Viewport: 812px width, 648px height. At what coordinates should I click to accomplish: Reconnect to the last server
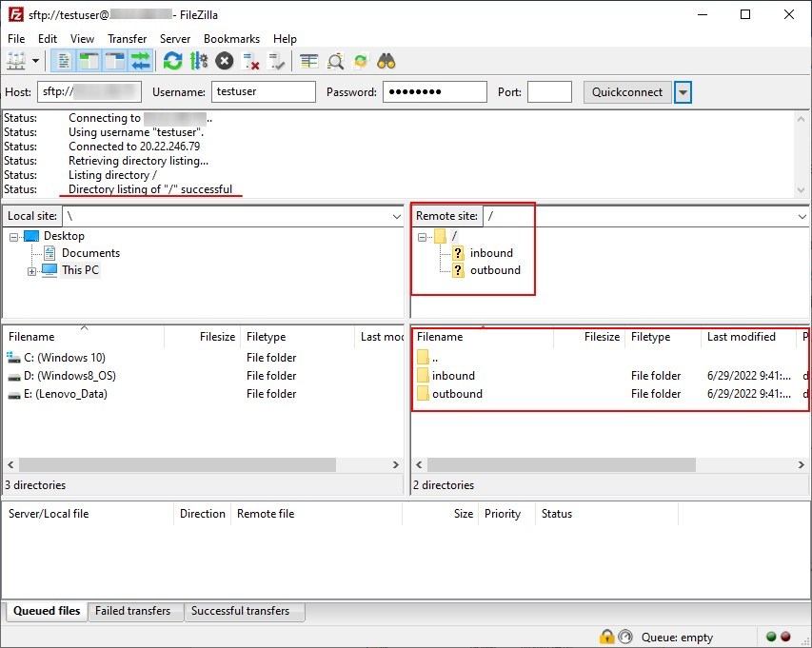click(276, 62)
